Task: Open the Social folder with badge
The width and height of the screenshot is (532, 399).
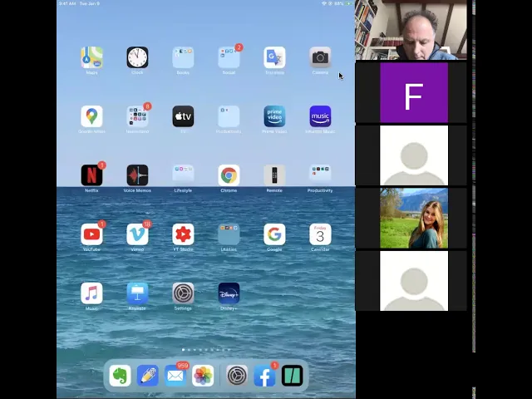Action: pyautogui.click(x=229, y=57)
